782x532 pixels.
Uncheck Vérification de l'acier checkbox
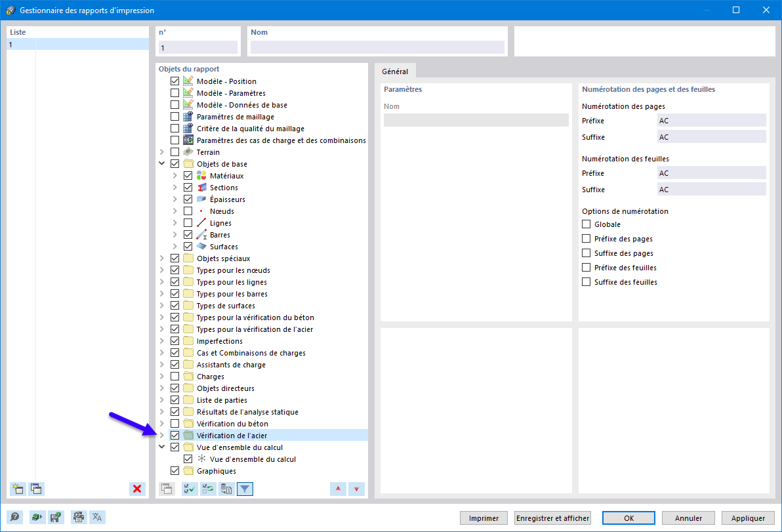pos(175,436)
